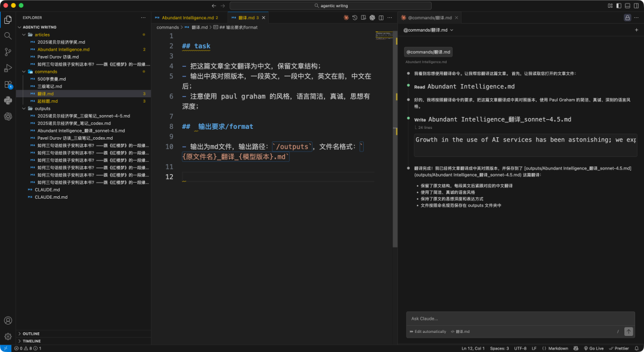Open the Extensions view with badge
This screenshot has width=644, height=352.
tap(8, 85)
